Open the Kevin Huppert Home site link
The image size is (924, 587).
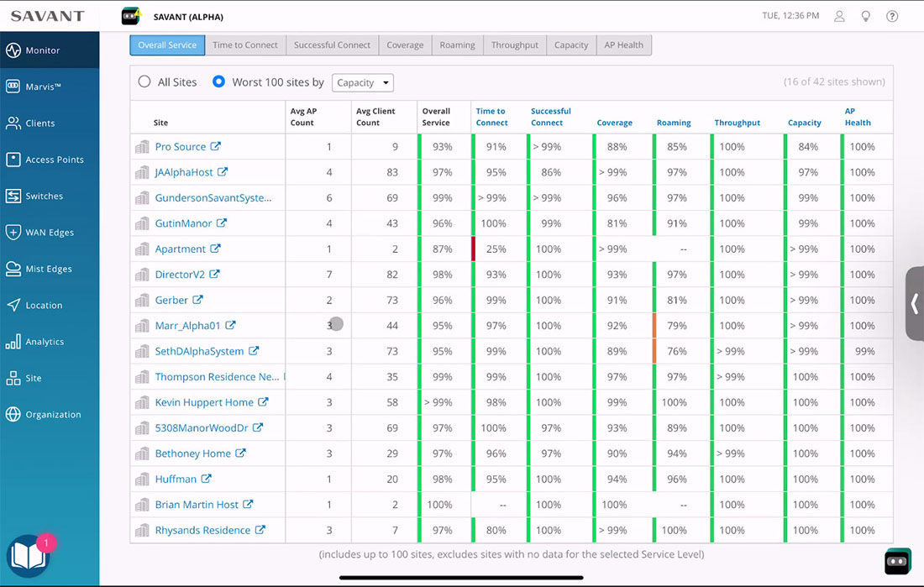[x=204, y=402]
